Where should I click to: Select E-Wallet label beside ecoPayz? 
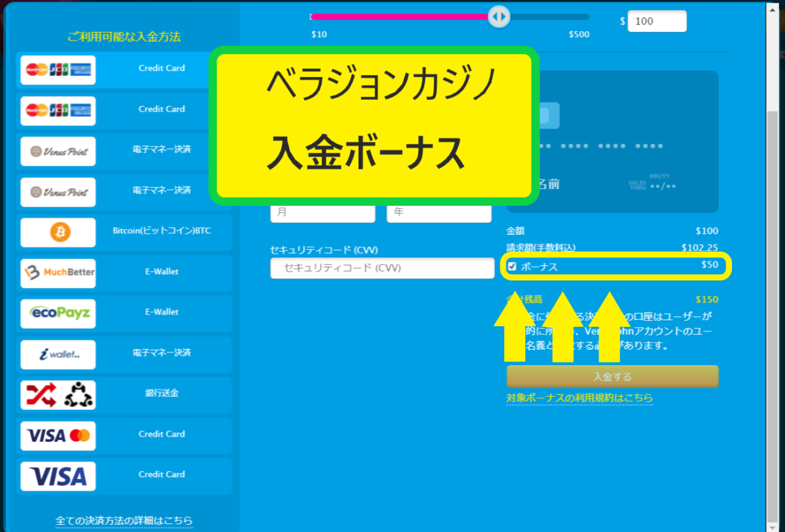point(162,312)
